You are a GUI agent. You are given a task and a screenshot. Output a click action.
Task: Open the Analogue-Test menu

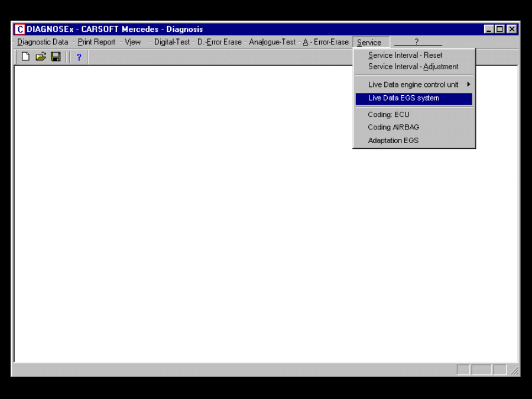coord(272,42)
